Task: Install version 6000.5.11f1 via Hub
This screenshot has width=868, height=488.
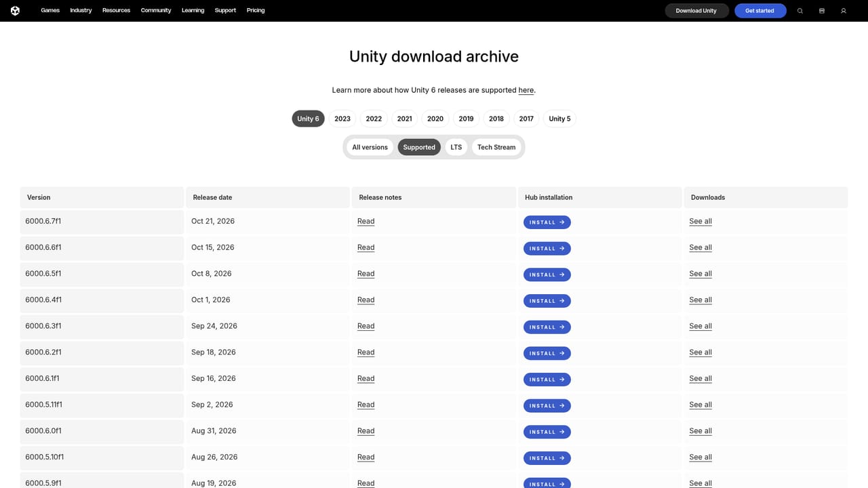Action: click(547, 406)
